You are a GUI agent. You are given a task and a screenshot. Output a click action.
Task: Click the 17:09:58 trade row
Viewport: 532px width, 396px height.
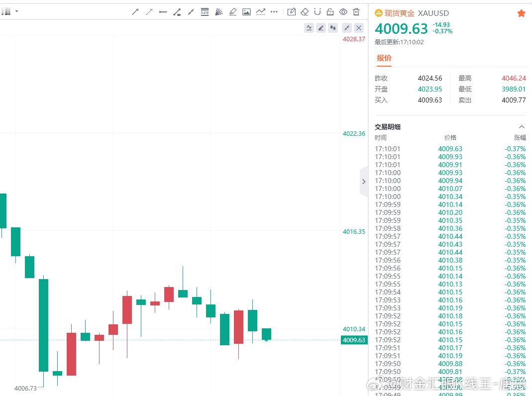(x=450, y=228)
